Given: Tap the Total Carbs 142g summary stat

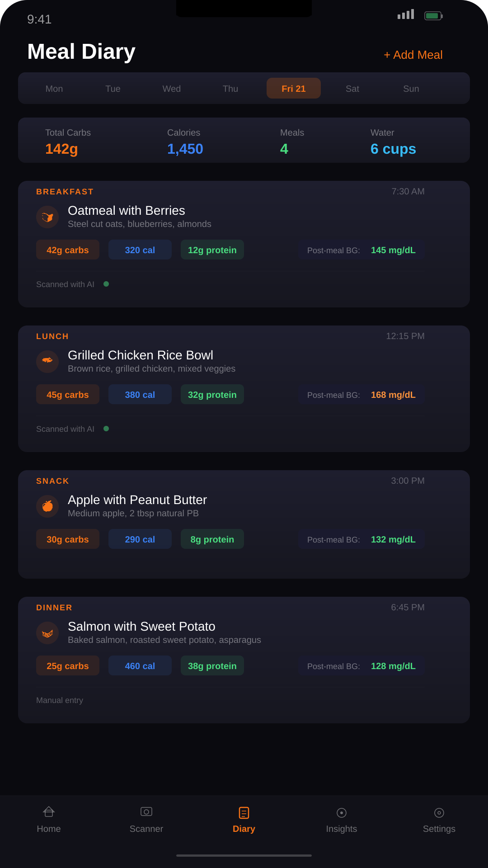Looking at the screenshot, I should click(x=68, y=142).
